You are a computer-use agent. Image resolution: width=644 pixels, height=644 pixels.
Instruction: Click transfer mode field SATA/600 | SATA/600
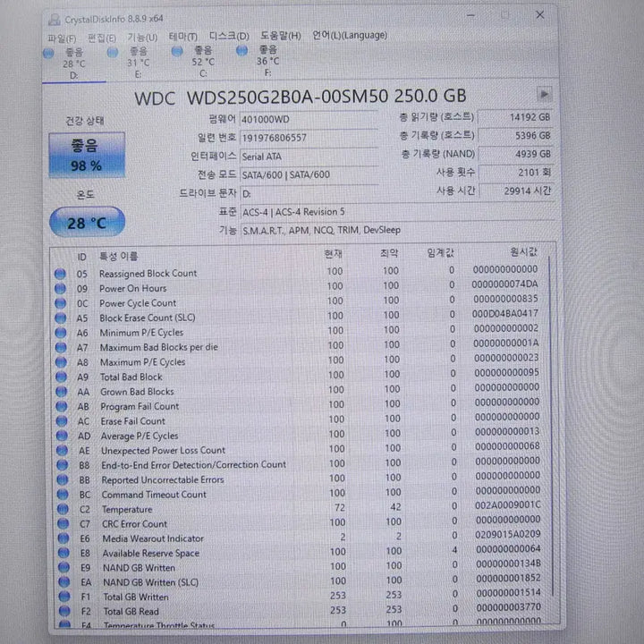tap(309, 175)
